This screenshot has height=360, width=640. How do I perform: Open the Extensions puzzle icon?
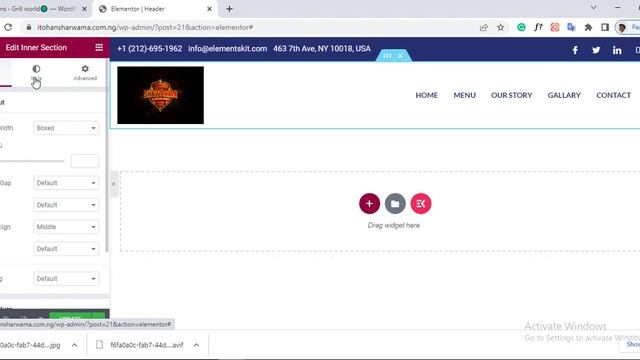(588, 27)
